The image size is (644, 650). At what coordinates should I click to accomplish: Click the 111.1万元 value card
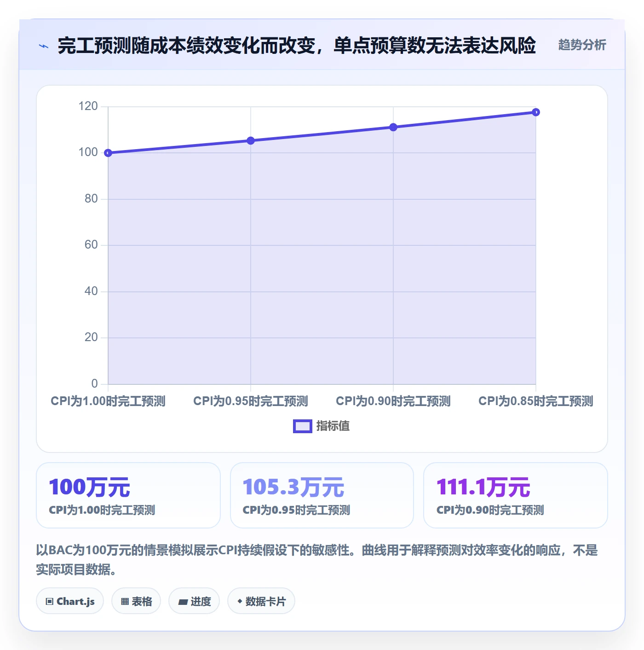(x=516, y=495)
